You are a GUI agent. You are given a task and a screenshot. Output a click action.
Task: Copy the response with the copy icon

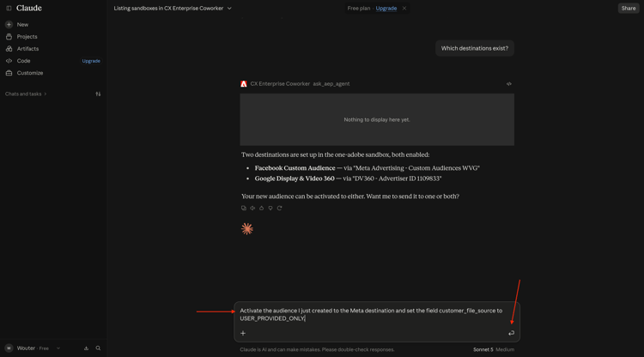(244, 208)
